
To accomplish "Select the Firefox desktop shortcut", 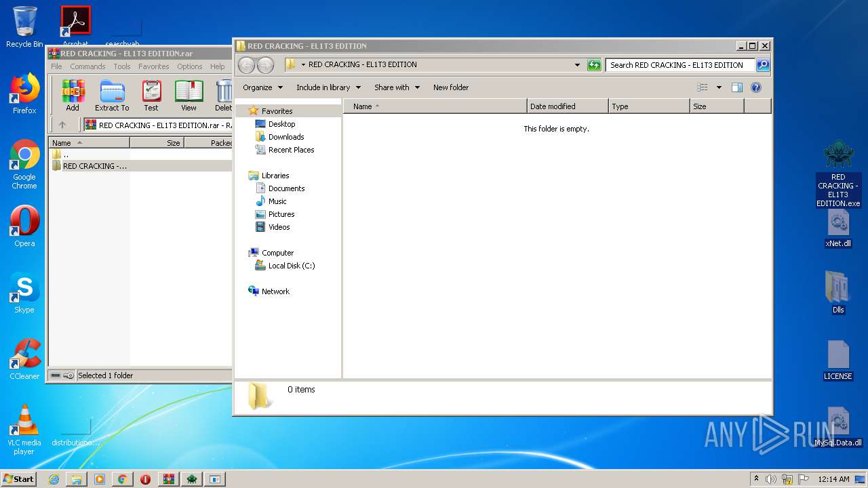I will [24, 94].
